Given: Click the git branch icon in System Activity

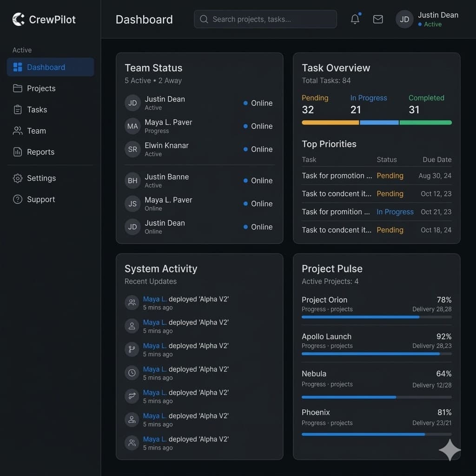Looking at the screenshot, I should pos(132,349).
